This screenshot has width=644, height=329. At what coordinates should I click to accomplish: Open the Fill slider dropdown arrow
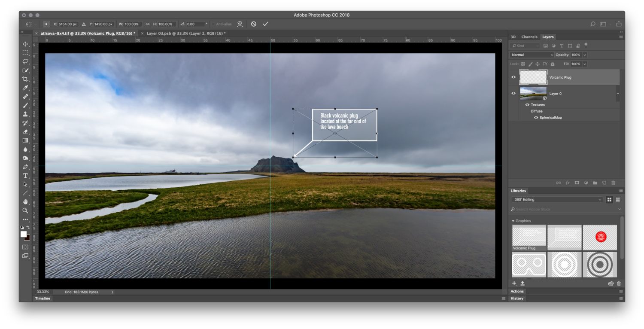585,64
